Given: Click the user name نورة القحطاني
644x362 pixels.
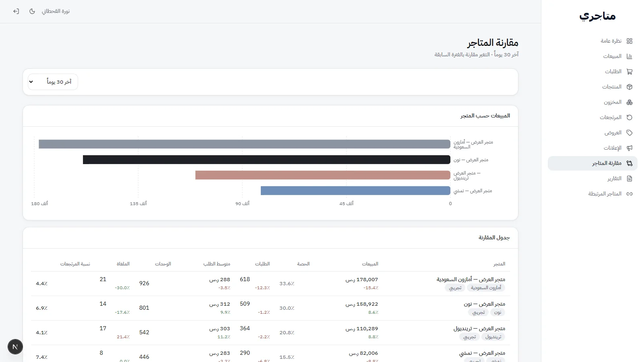Looking at the screenshot, I should coord(56,11).
